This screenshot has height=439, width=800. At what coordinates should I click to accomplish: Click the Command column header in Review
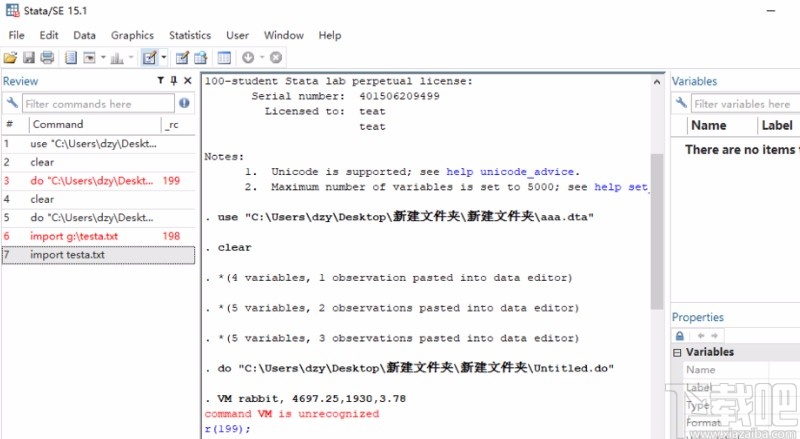point(94,125)
